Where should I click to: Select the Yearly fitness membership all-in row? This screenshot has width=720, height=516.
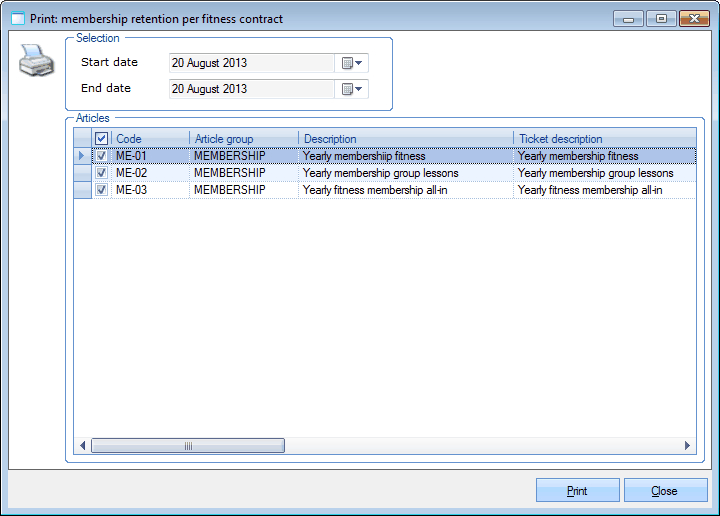point(375,190)
